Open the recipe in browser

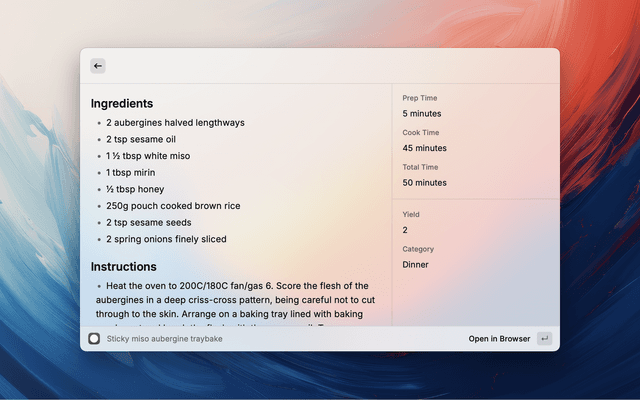tap(499, 339)
